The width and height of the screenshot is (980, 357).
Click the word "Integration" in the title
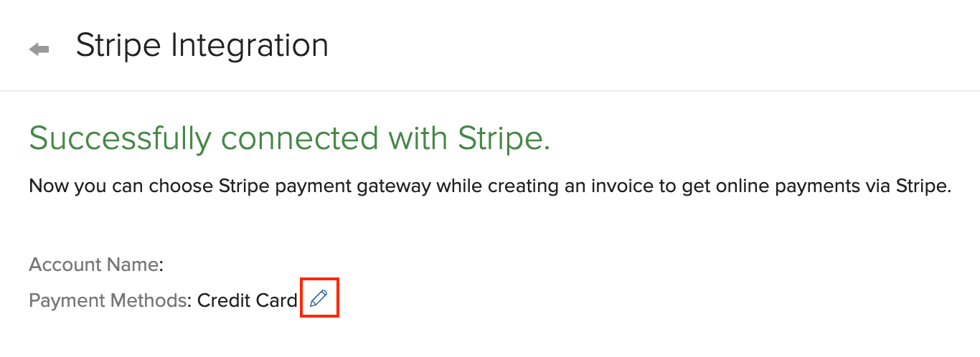click(x=250, y=46)
